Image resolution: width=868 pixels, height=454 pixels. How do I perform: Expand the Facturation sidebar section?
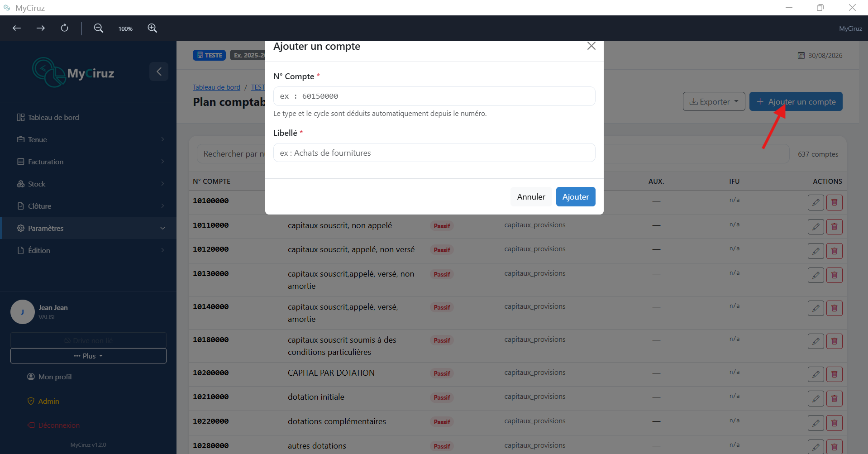[x=88, y=162]
